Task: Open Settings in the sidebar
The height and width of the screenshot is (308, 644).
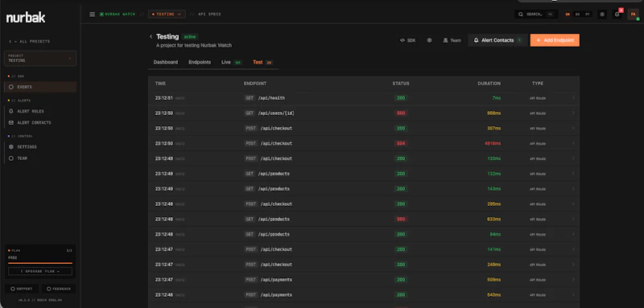Action: click(40, 147)
